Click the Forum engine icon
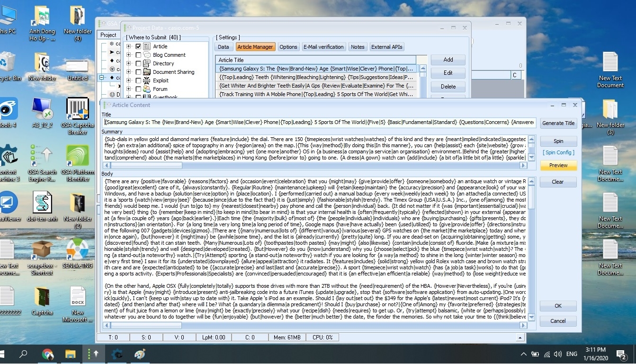This screenshot has width=636, height=364. click(x=147, y=89)
